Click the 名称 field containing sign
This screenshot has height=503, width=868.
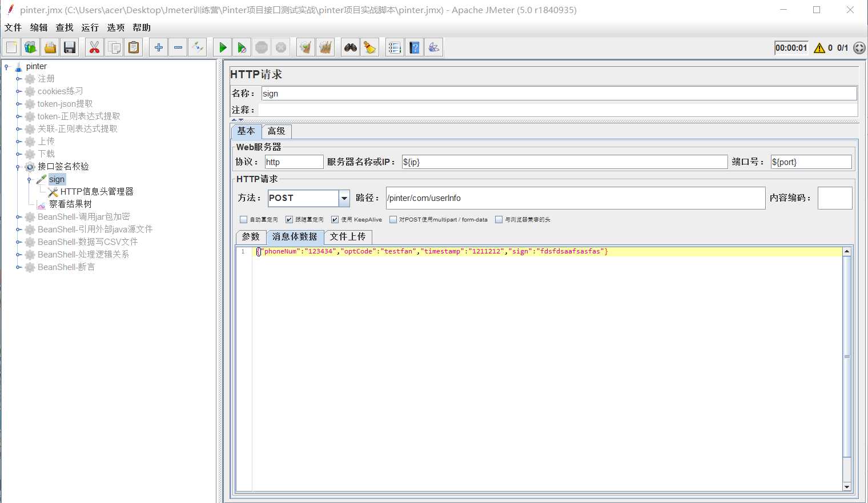(559, 94)
